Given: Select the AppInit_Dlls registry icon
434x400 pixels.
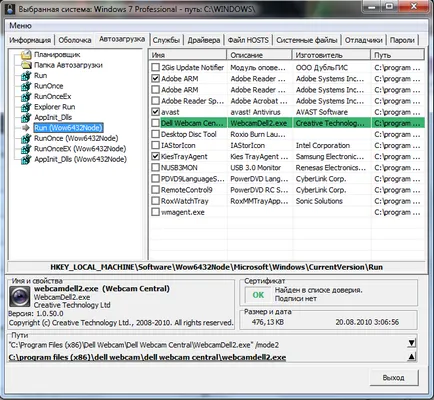Looking at the screenshot, I should tap(26, 118).
